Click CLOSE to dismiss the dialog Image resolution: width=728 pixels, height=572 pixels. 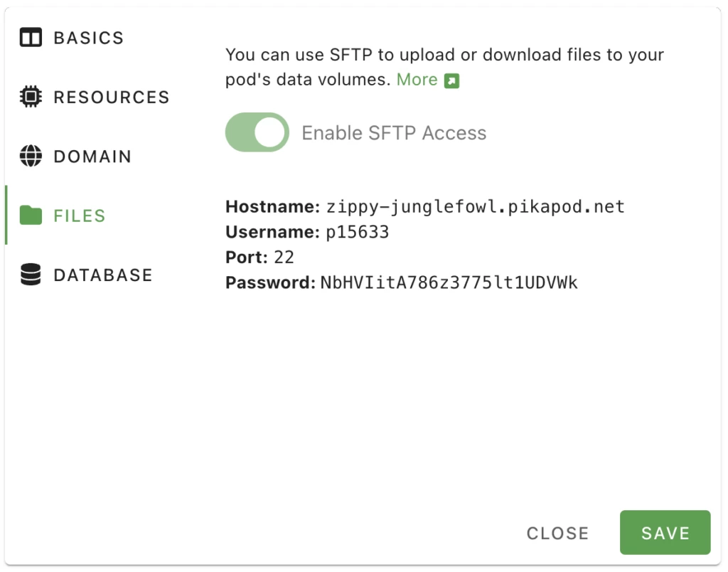pos(557,533)
